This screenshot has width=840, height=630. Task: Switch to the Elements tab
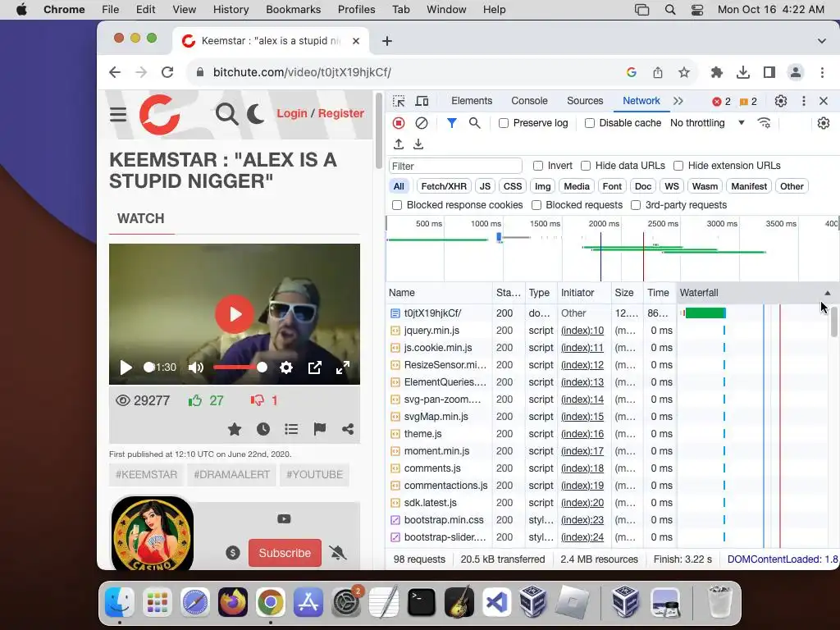click(472, 101)
